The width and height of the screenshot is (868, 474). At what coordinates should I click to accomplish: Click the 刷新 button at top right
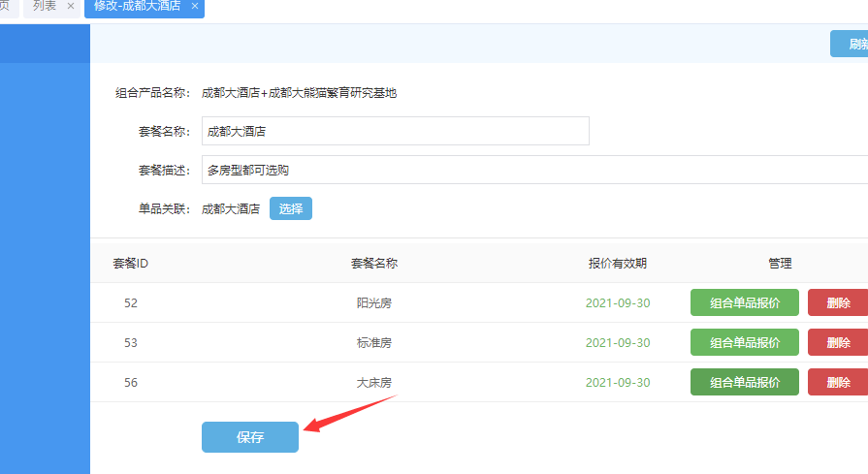[x=851, y=44]
